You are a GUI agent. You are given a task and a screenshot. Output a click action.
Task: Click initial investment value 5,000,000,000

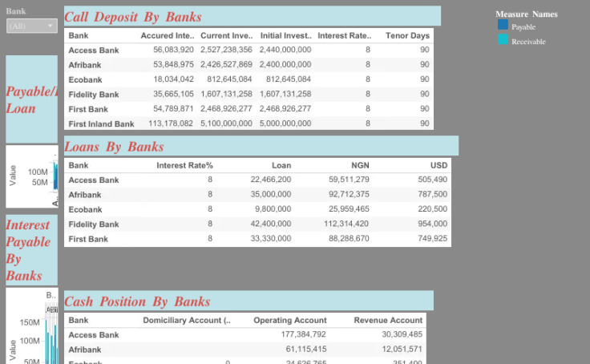pos(285,123)
